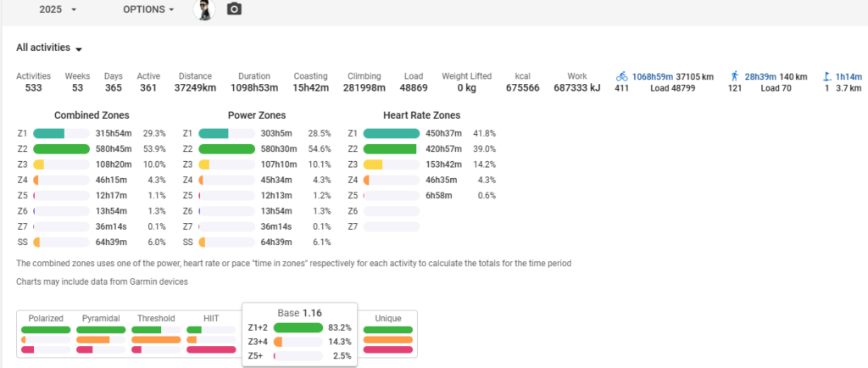Click the Base 1.16 distribution card
This screenshot has height=368, width=868.
coord(298,336)
